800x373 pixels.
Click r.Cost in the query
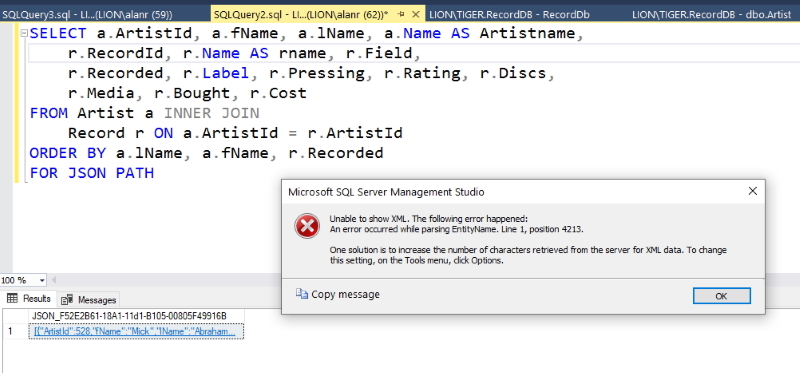(x=278, y=93)
